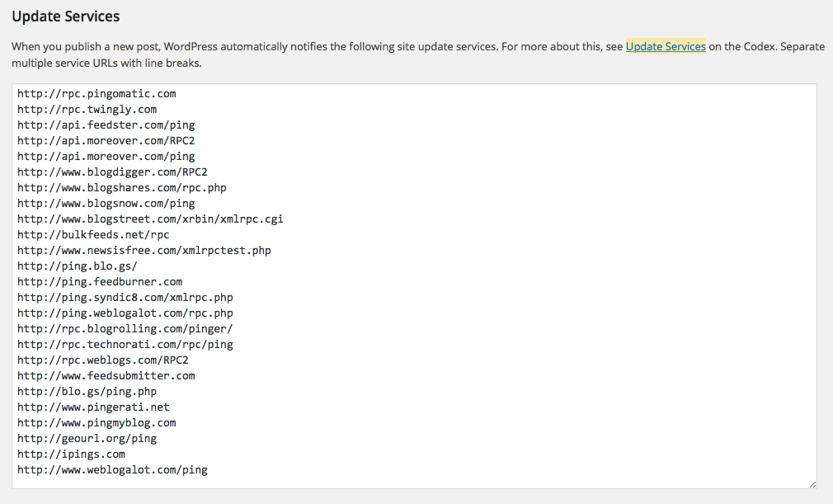The width and height of the screenshot is (833, 504).
Task: Click the http://ping.feedburner.com line
Action: pos(100,282)
